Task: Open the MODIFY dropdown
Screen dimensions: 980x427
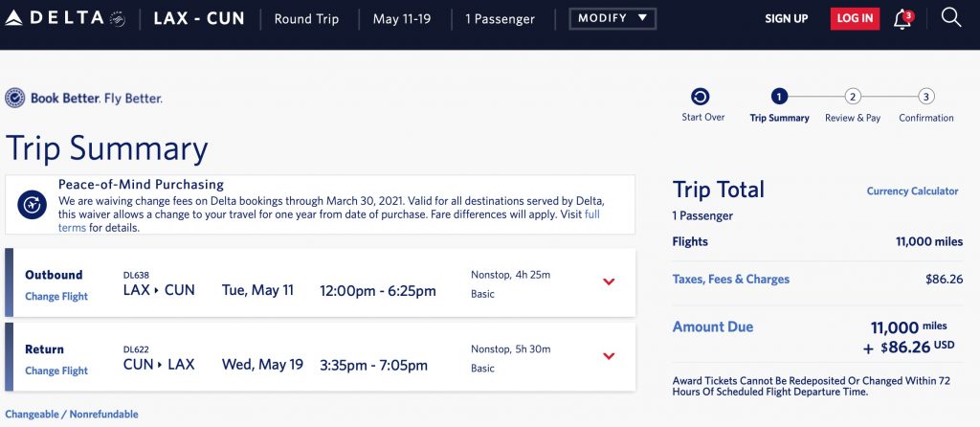Action: [x=612, y=18]
